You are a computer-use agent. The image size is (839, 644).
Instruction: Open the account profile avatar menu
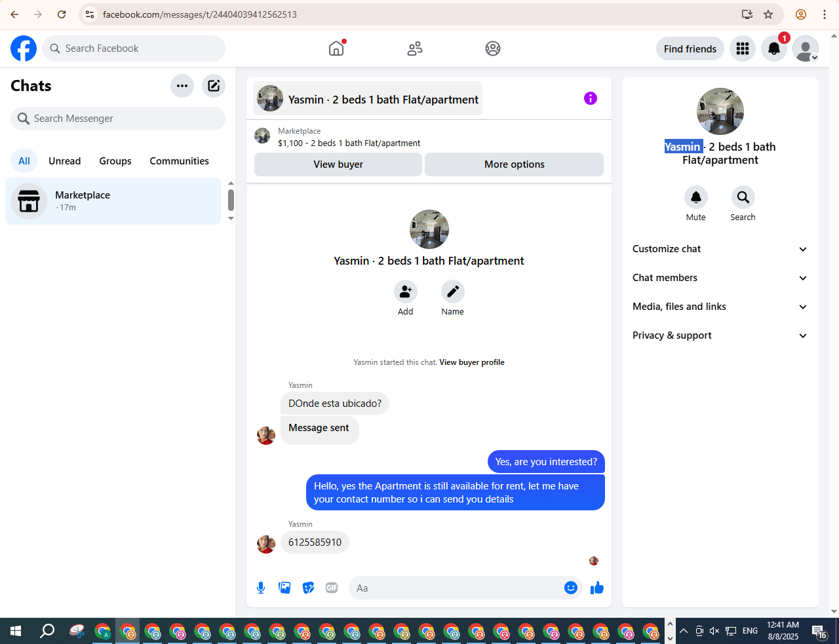pyautogui.click(x=806, y=48)
